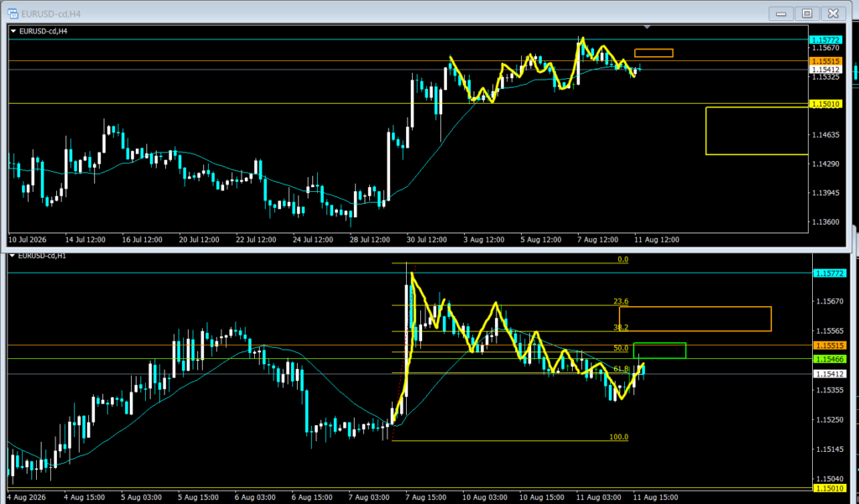Click the 11 Aug 15:00 label on the H1 time axis
Screen dimensions: 859x504
pyautogui.click(x=656, y=497)
